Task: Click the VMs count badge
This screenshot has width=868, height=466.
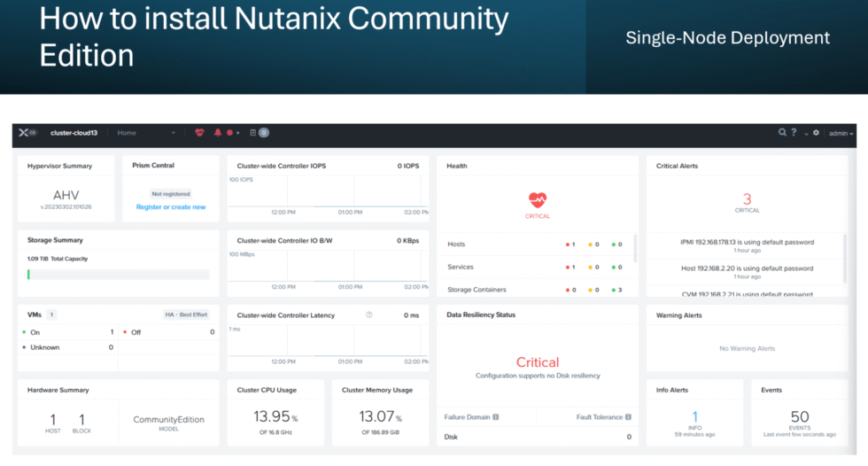Action: click(x=51, y=315)
